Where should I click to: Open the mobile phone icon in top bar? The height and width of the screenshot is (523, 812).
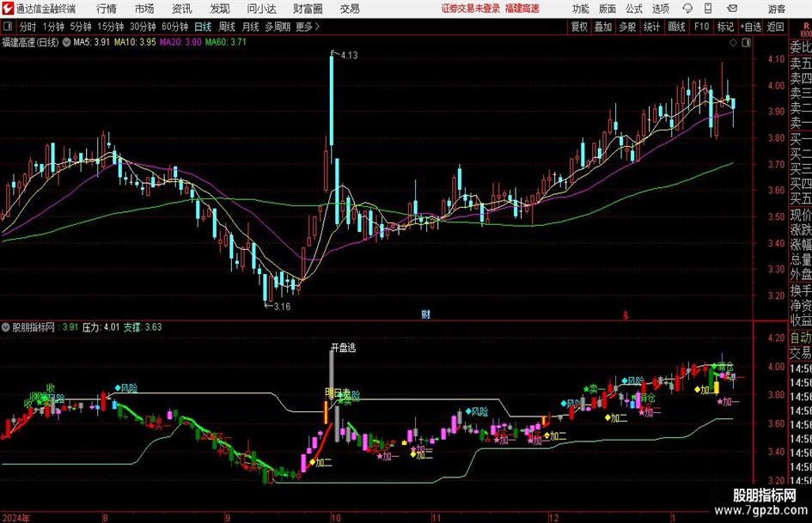[708, 9]
